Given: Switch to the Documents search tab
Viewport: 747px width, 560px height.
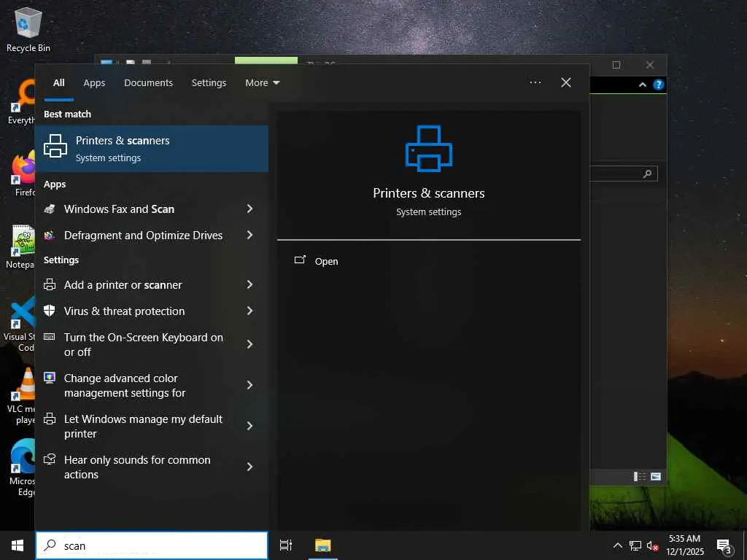Looking at the screenshot, I should point(148,83).
